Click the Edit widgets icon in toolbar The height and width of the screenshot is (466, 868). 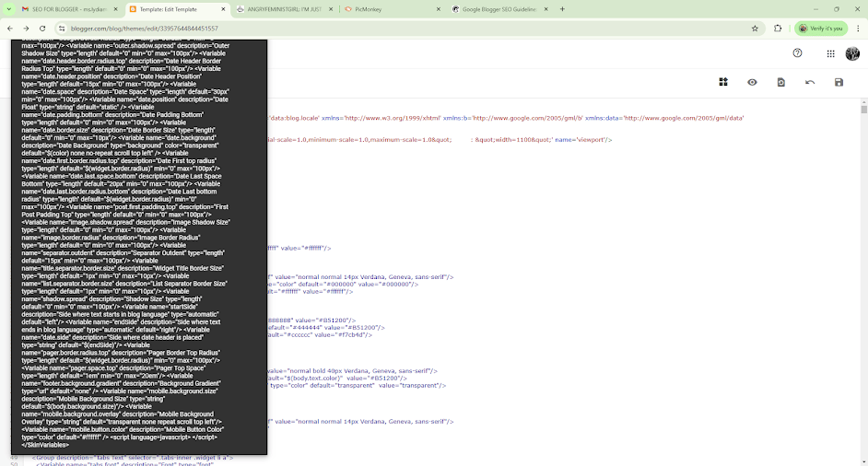(x=725, y=83)
